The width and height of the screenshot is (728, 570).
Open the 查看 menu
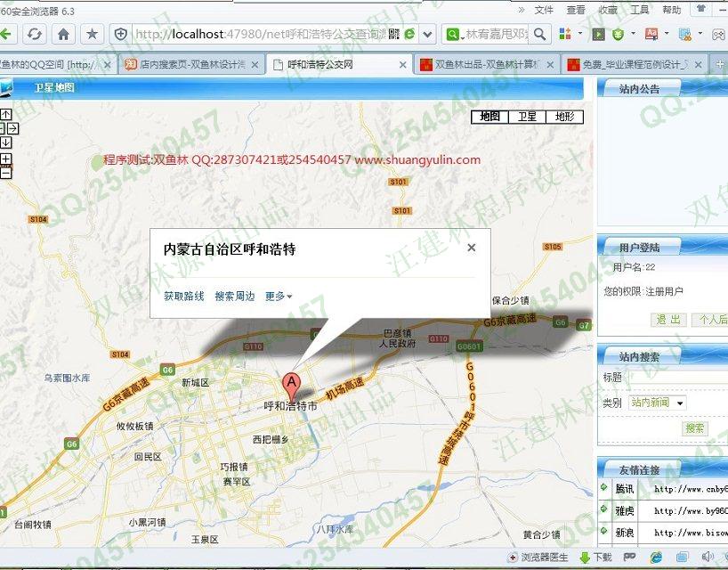576,10
